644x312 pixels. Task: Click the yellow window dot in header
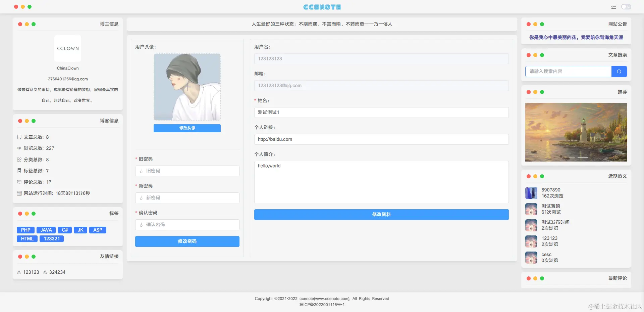tap(23, 7)
